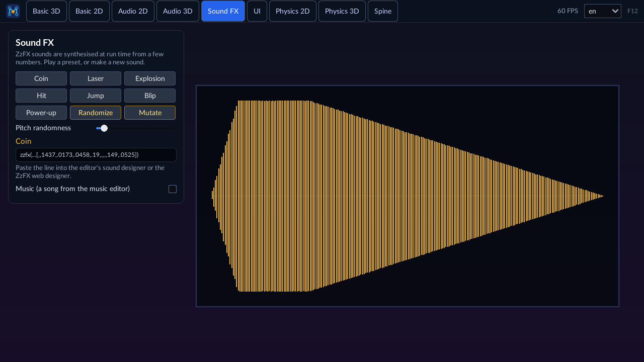Switch to Physics 2D tab
This screenshot has height=362, width=644.
pos(293,11)
